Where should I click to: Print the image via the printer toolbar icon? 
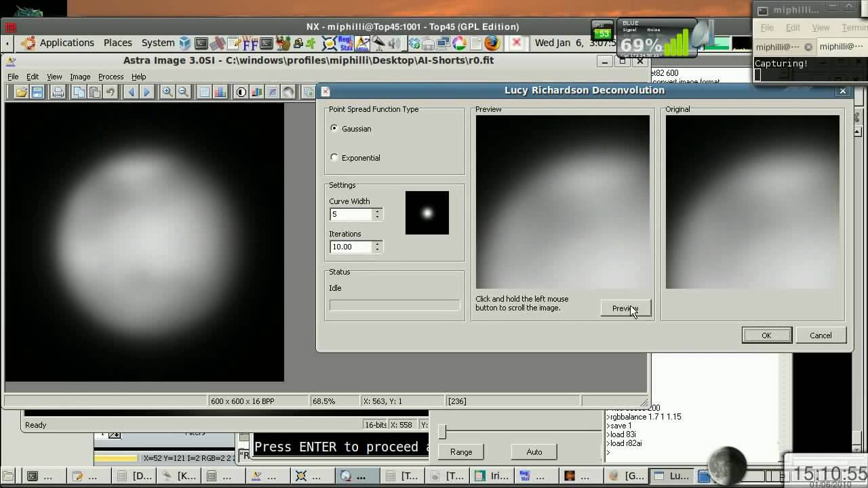(x=58, y=92)
